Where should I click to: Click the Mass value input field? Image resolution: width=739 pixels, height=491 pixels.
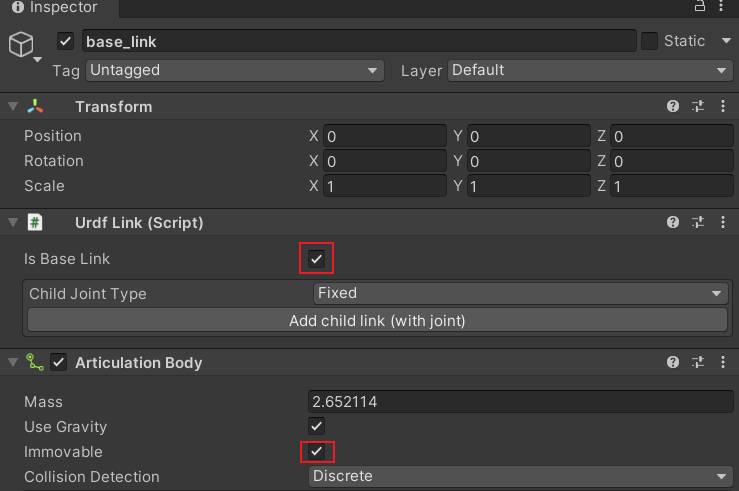[521, 402]
